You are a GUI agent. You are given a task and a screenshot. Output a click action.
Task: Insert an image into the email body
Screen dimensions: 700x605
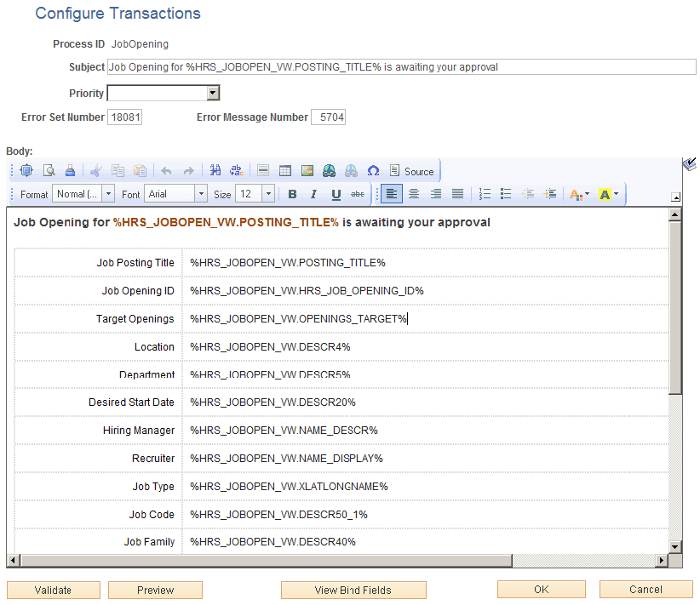pos(309,170)
